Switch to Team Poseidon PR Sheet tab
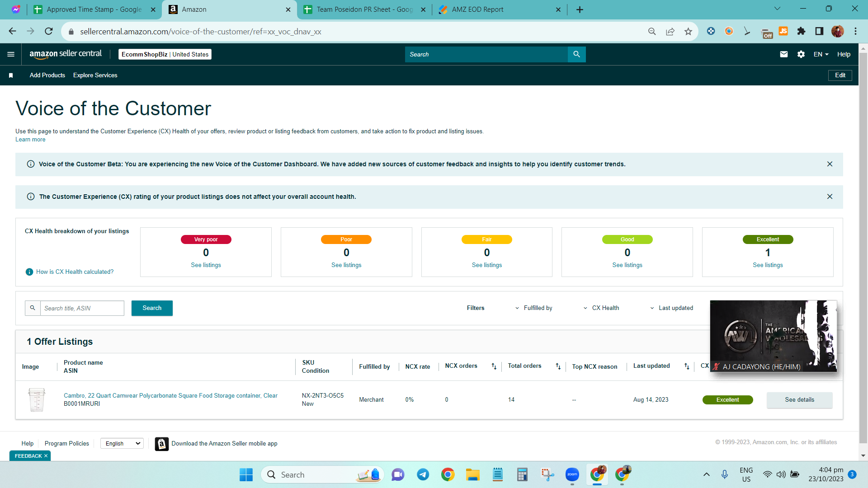 point(364,9)
